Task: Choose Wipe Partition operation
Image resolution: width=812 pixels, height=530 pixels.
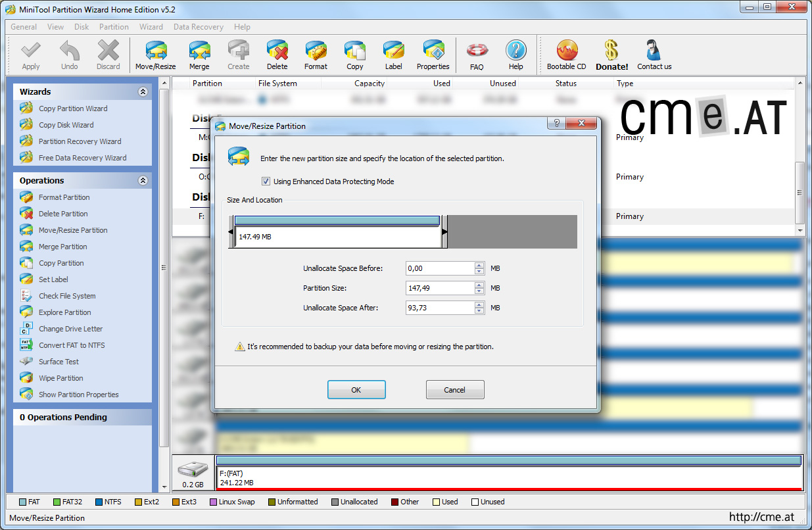Action: (60, 378)
